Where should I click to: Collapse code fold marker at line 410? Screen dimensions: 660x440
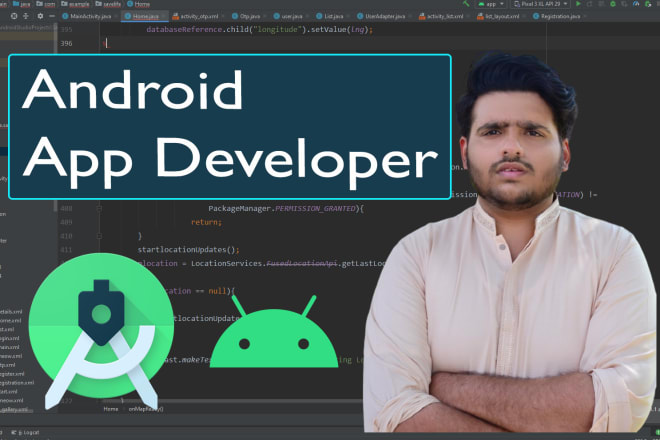[99, 236]
